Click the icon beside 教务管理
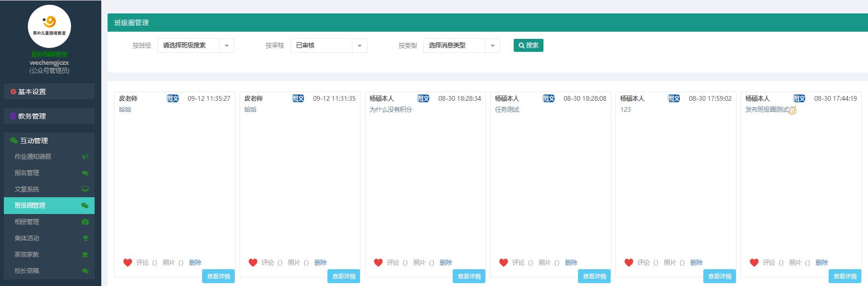868x286 pixels. point(13,116)
